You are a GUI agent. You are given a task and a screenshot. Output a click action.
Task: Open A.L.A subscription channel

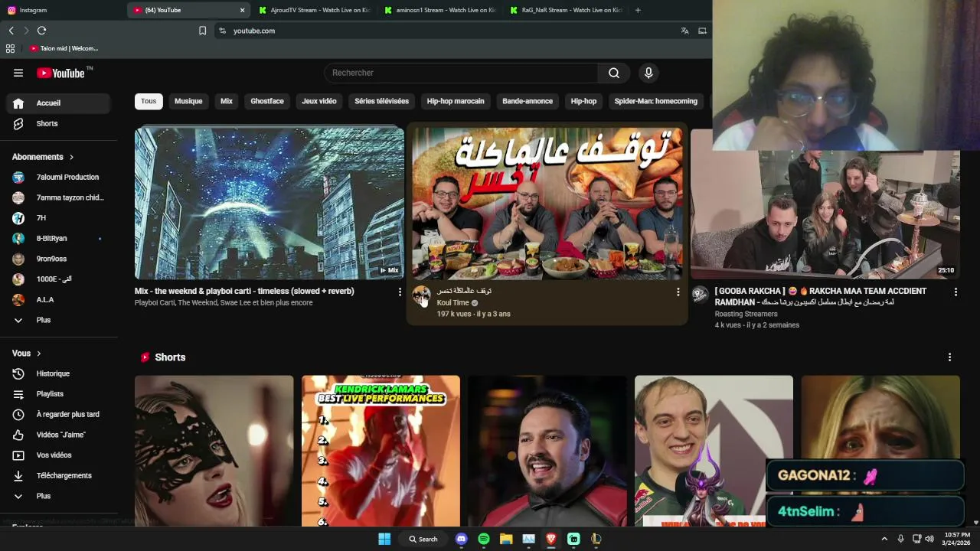click(58, 299)
